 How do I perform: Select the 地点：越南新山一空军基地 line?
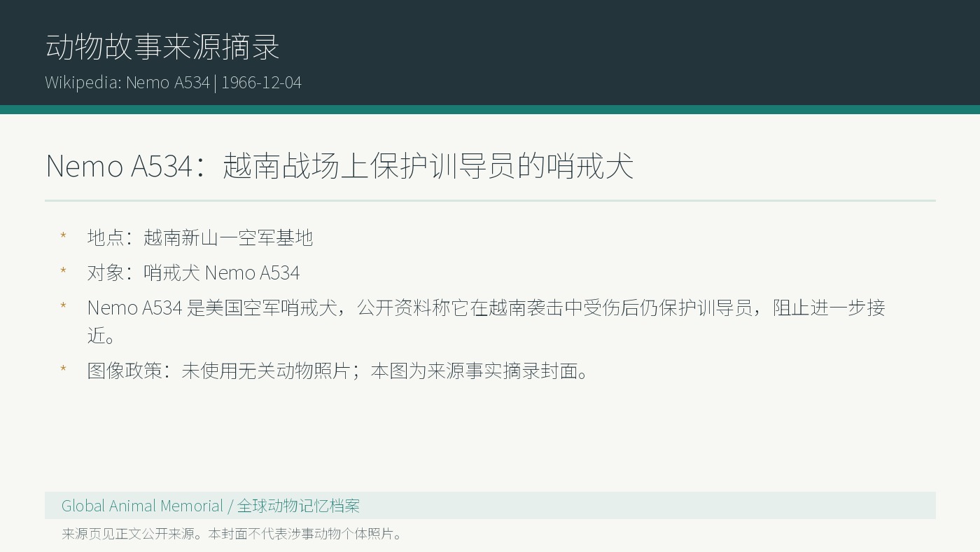pyautogui.click(x=200, y=237)
